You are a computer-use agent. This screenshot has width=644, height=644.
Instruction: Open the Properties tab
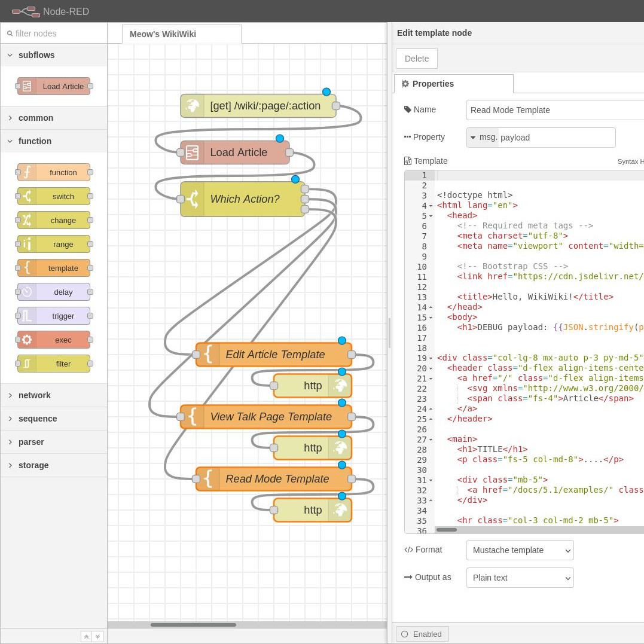[453, 84]
